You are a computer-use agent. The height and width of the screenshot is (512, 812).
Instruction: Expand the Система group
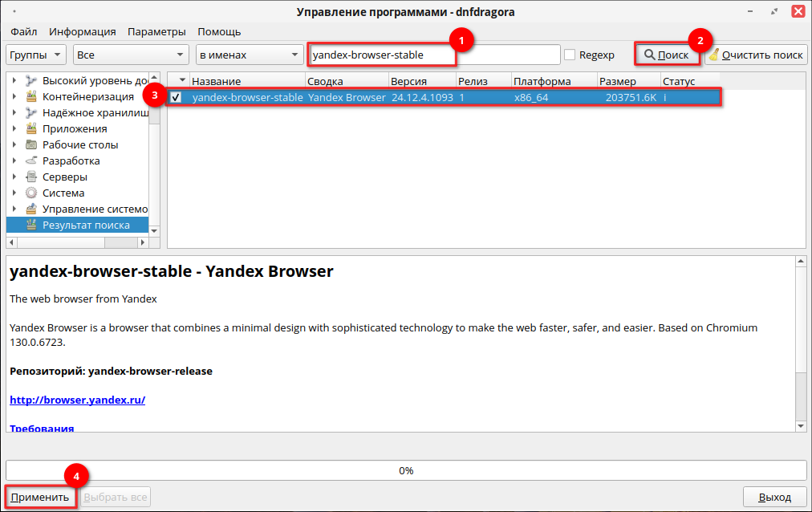coord(14,193)
